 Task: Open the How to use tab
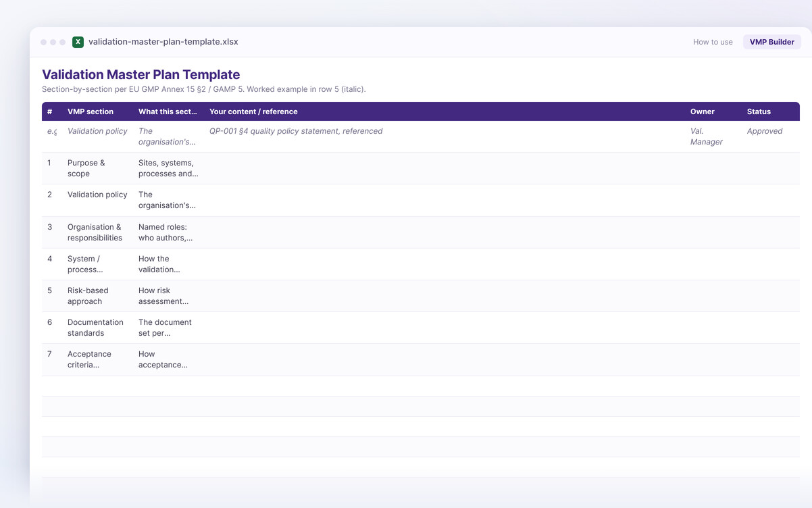[x=713, y=42]
